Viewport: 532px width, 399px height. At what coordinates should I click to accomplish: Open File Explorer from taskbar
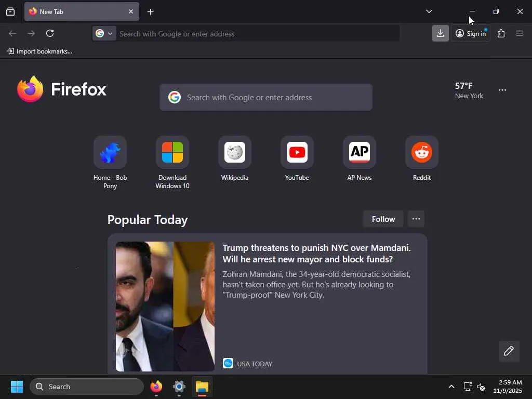pyautogui.click(x=202, y=387)
